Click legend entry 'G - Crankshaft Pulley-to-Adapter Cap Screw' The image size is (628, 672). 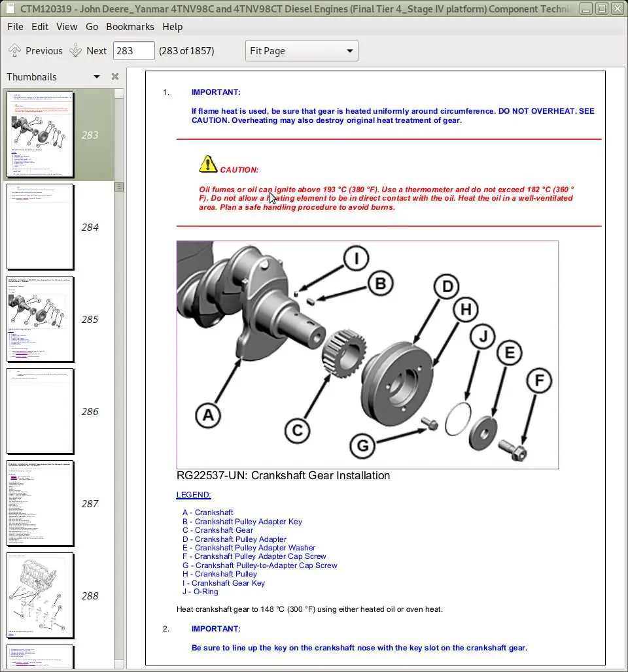[x=260, y=565]
